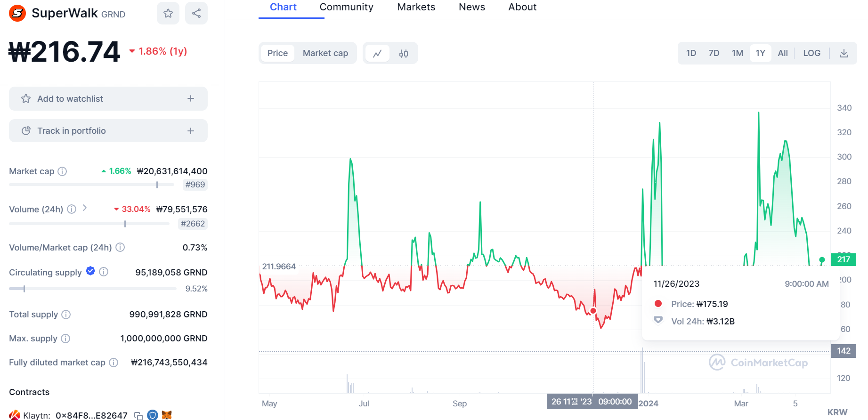Open the Circulating supply info icon
The image size is (868, 420).
tap(104, 272)
